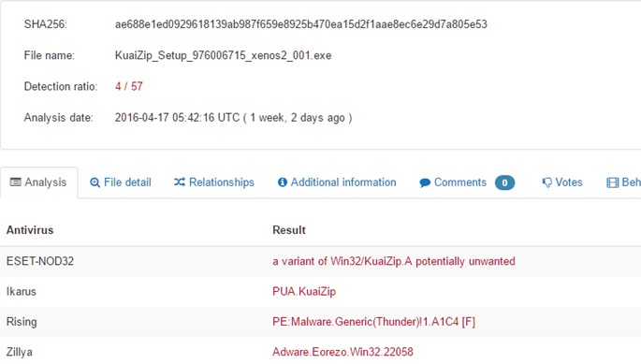Click the SHA256 hash value
This screenshot has width=641, height=364.
pyautogui.click(x=301, y=24)
